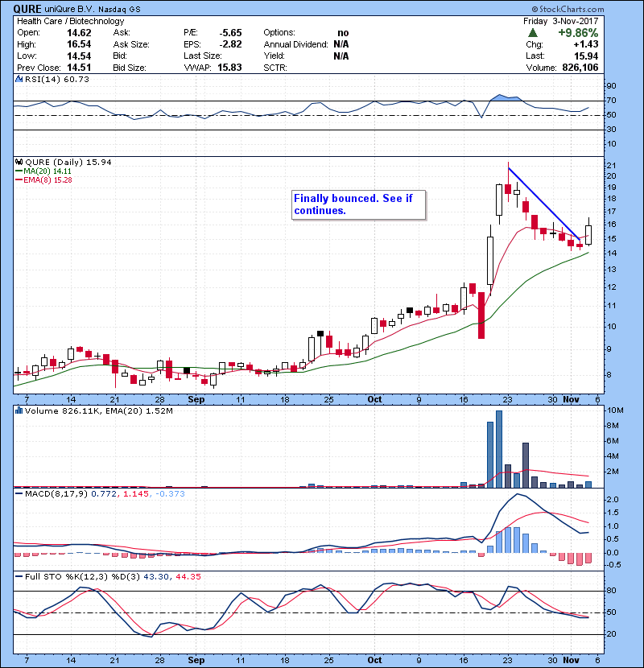Click the High value 16.54
Screen dimensions: 644x668
tap(79, 44)
